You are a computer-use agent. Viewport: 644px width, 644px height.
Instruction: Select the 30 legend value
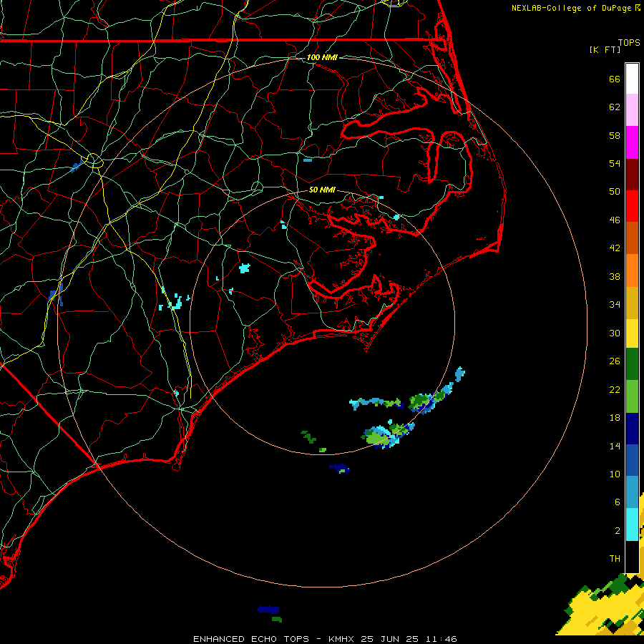(x=615, y=333)
